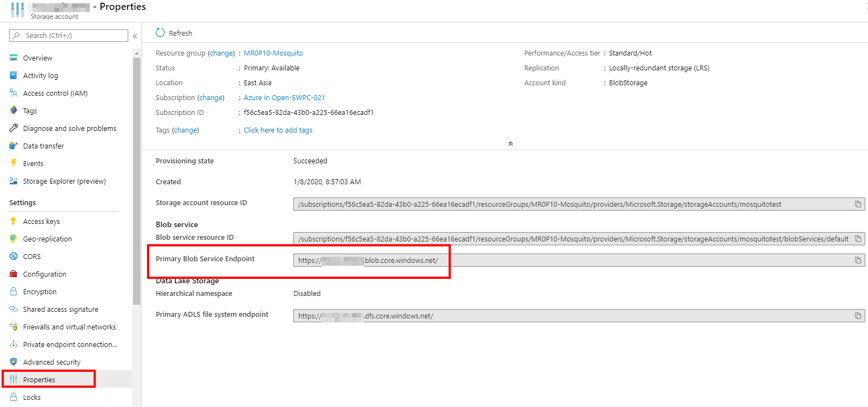Open Firewalls and virtual networks label
This screenshot has width=868, height=407.
click(69, 327)
